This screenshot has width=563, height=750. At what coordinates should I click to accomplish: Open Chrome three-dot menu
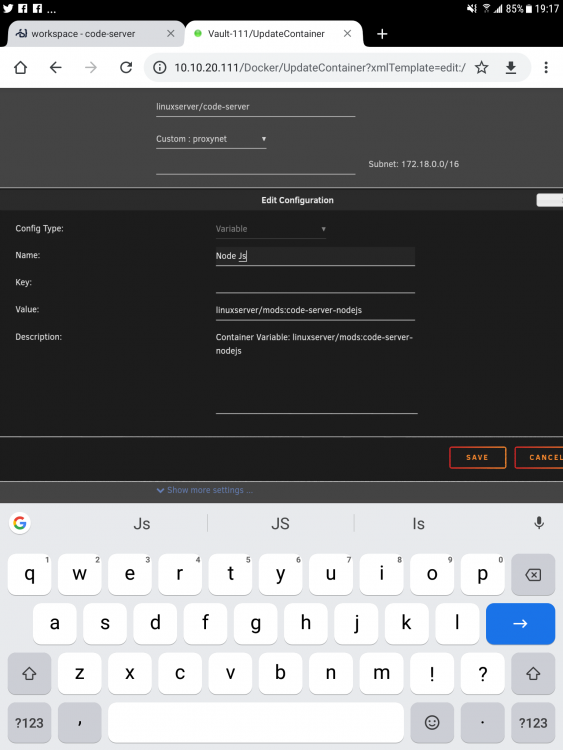(546, 67)
